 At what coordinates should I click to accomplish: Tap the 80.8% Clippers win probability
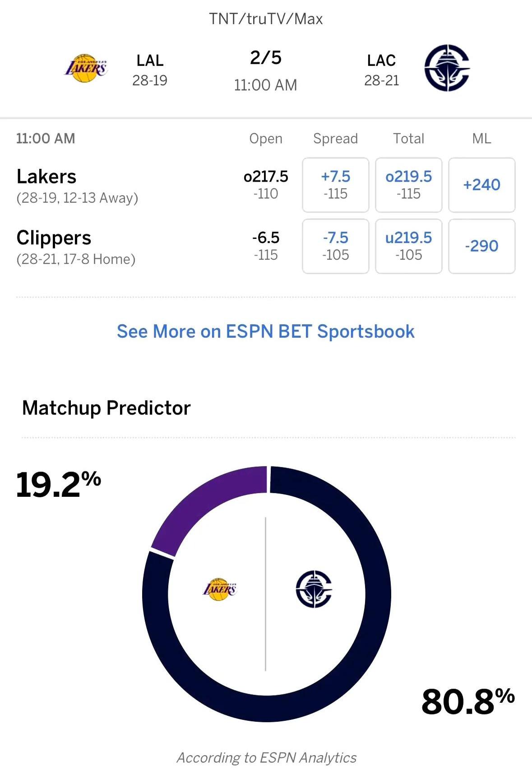(x=468, y=701)
